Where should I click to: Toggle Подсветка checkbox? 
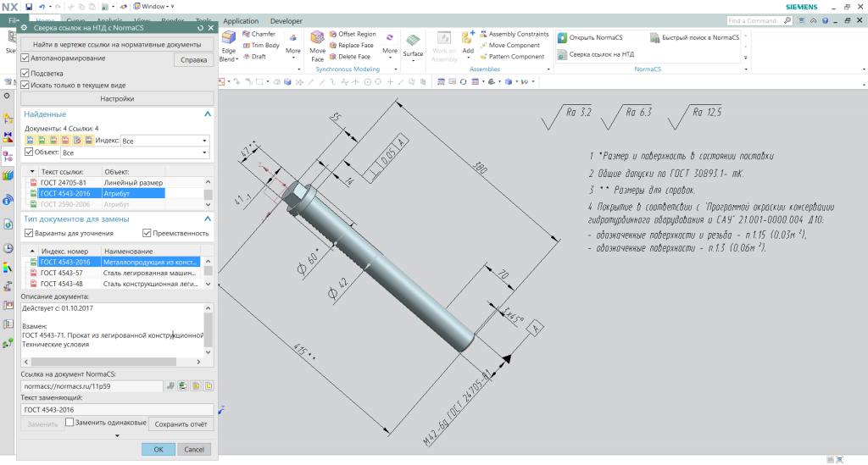point(25,73)
